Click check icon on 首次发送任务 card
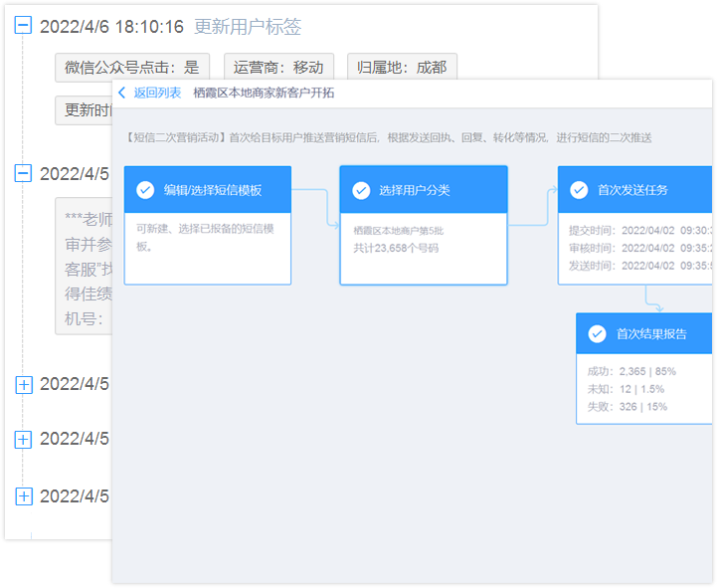The height and width of the screenshot is (588, 717). [578, 189]
